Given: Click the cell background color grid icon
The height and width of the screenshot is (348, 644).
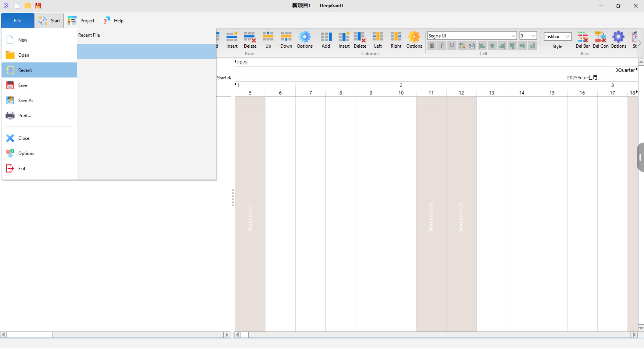Looking at the screenshot, I should click(462, 46).
